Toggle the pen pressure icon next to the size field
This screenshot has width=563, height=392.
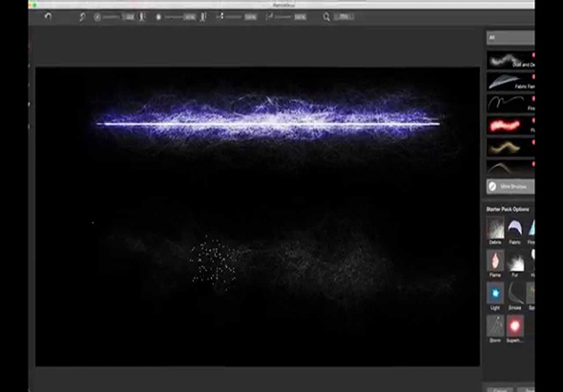point(142,17)
